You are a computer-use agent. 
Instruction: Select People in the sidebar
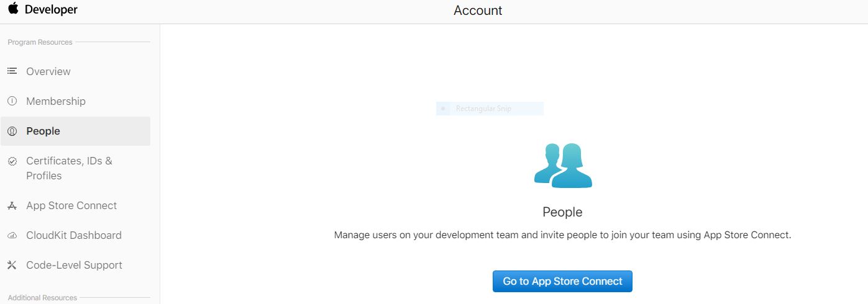click(75, 131)
